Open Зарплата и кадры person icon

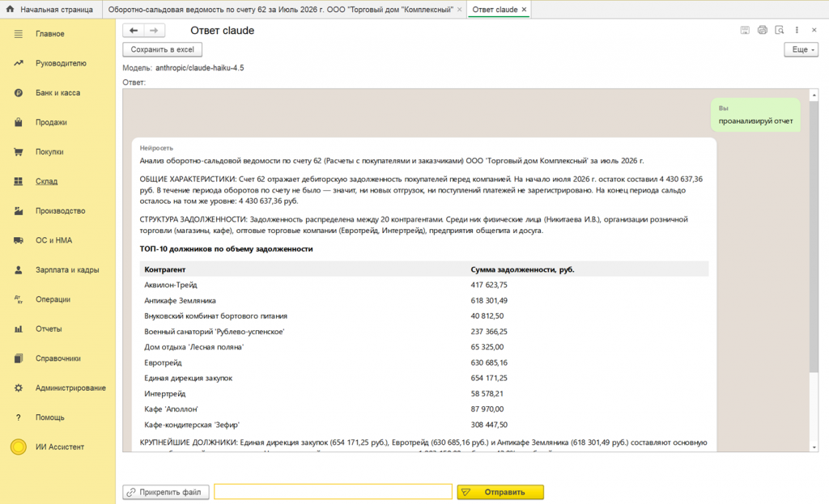(x=19, y=270)
